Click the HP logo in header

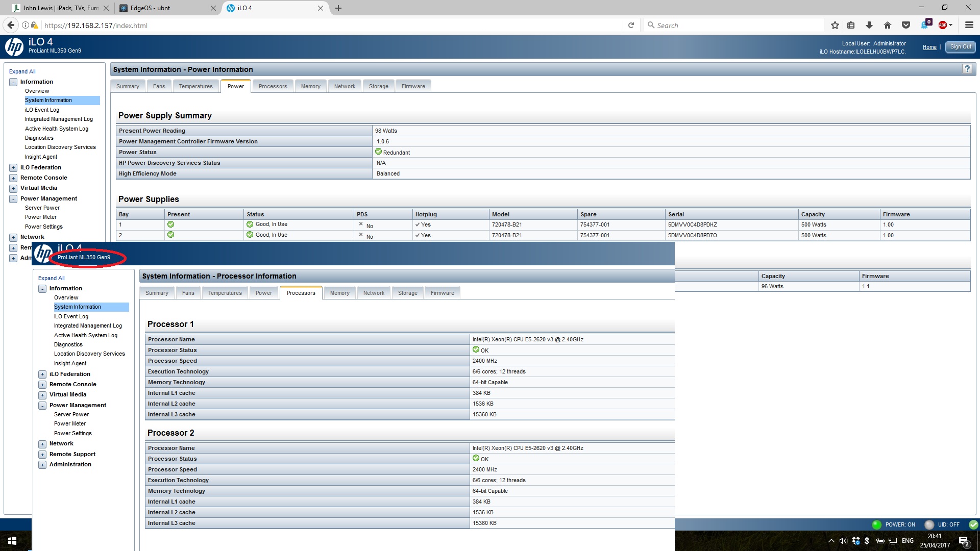coord(14,47)
